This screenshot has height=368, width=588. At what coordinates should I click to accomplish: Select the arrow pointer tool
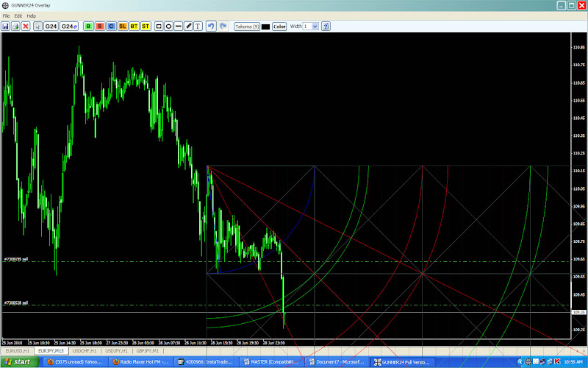(37, 26)
